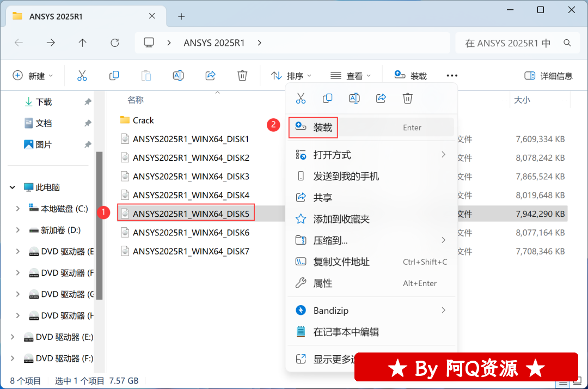Choose 装载 (Mount) in the context menu
Image resolution: width=588 pixels, height=389 pixels.
(371, 127)
